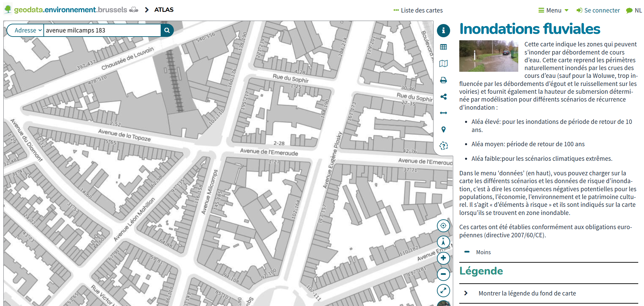Click Se connecter link
Screen dimensions: 644x306
pyautogui.click(x=598, y=10)
